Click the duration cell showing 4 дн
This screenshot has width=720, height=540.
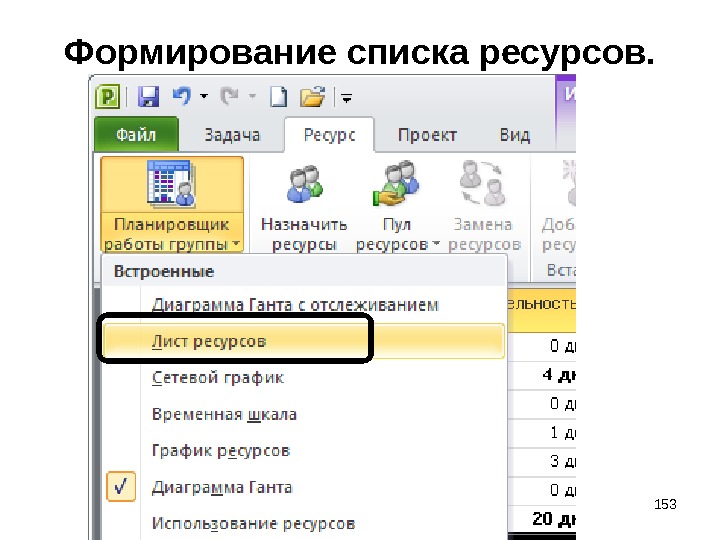click(x=542, y=375)
